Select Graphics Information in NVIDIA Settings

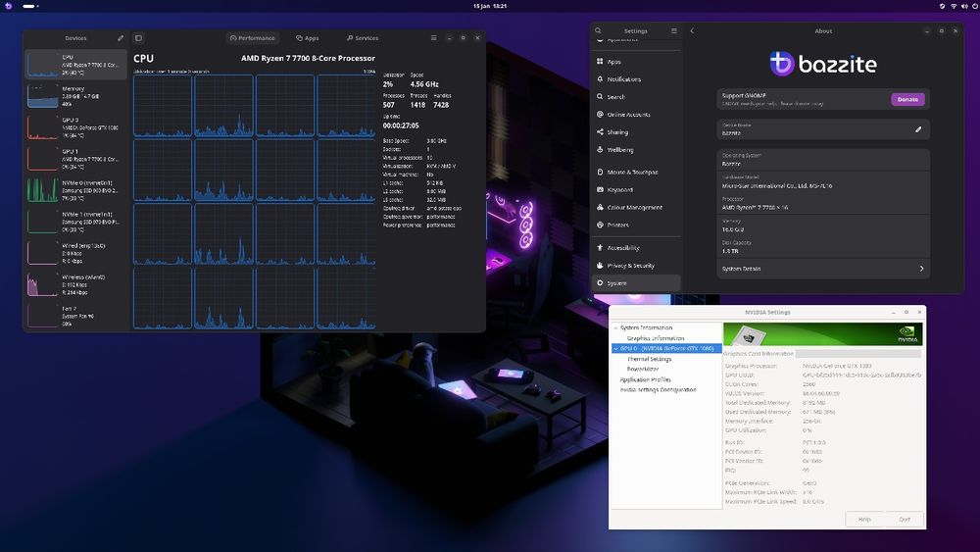point(655,338)
